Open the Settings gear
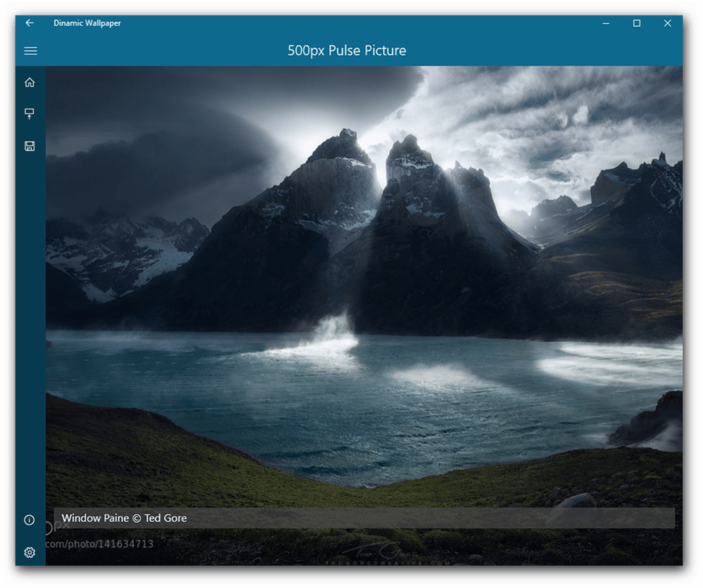Image resolution: width=703 pixels, height=588 pixels. [x=30, y=552]
